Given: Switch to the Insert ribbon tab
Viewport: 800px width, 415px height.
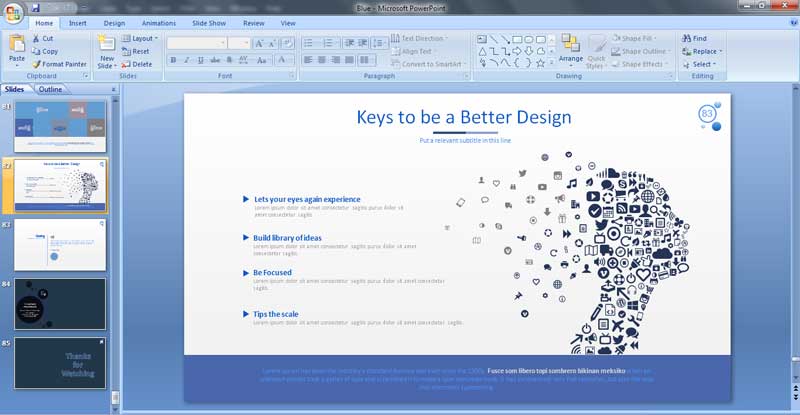Looking at the screenshot, I should (78, 23).
